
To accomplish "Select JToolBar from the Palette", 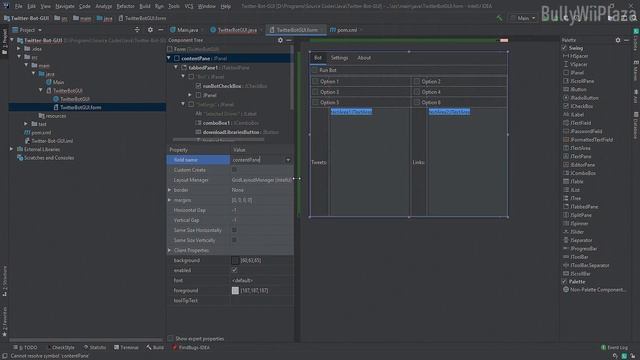I will 576,257.
